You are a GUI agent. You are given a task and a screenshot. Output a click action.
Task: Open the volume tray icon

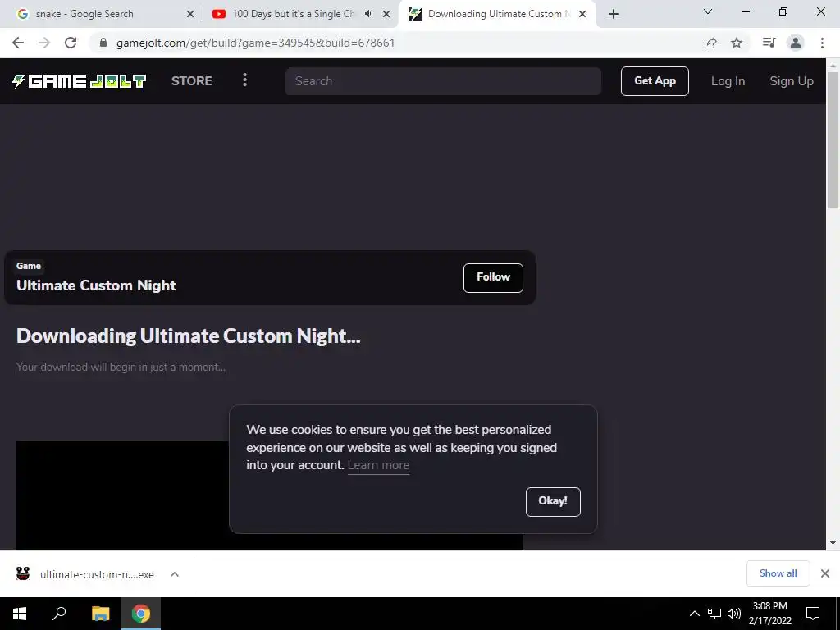point(734,614)
